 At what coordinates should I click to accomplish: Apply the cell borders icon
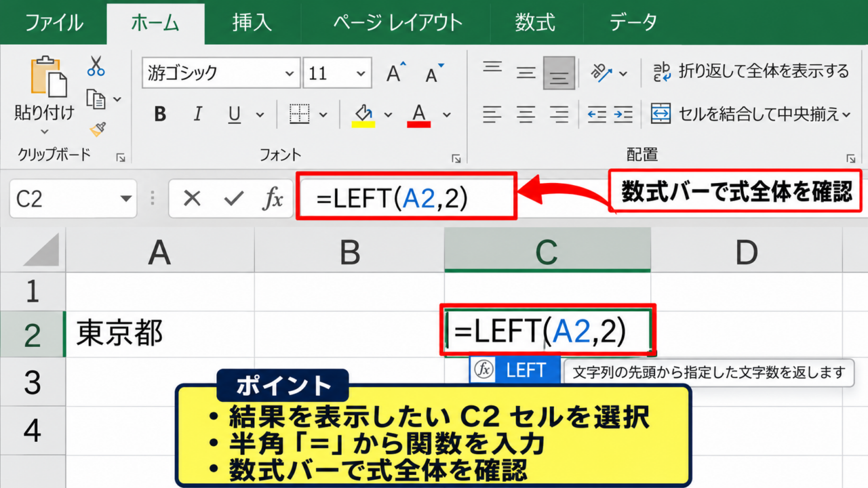click(x=299, y=115)
